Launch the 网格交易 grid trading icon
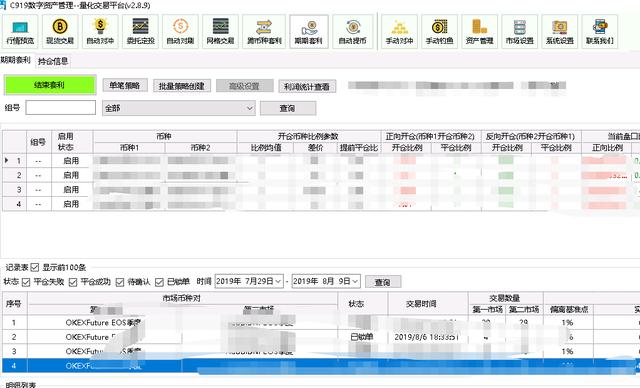640x388 pixels. [220, 31]
